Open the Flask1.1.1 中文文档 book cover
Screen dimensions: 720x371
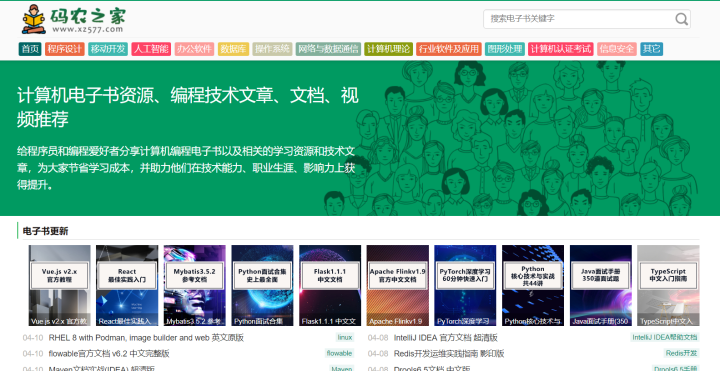pyautogui.click(x=330, y=286)
